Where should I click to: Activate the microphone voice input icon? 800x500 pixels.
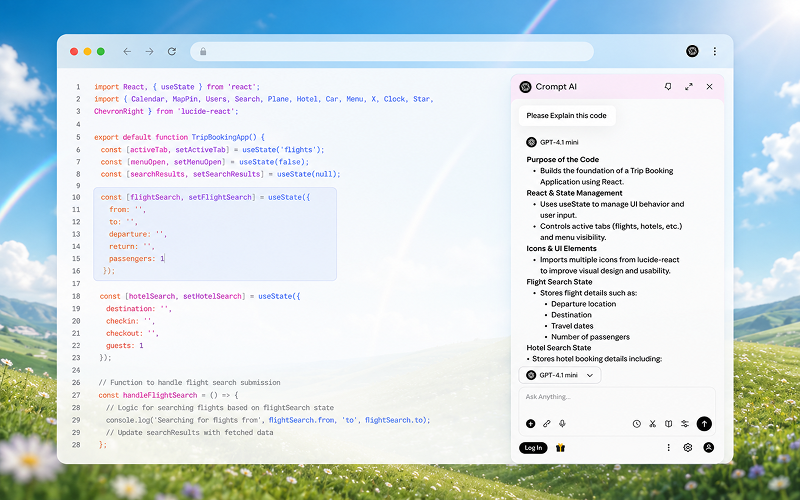click(562, 423)
